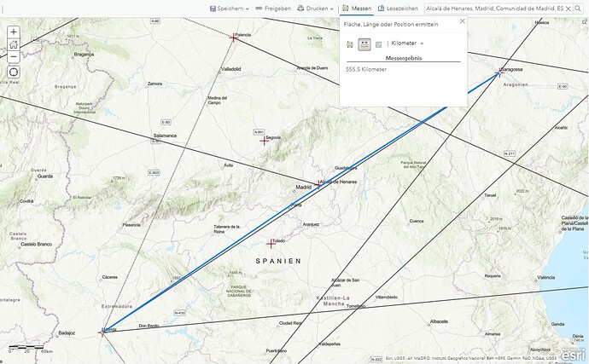Click the Toledo red cross marker

(x=271, y=244)
